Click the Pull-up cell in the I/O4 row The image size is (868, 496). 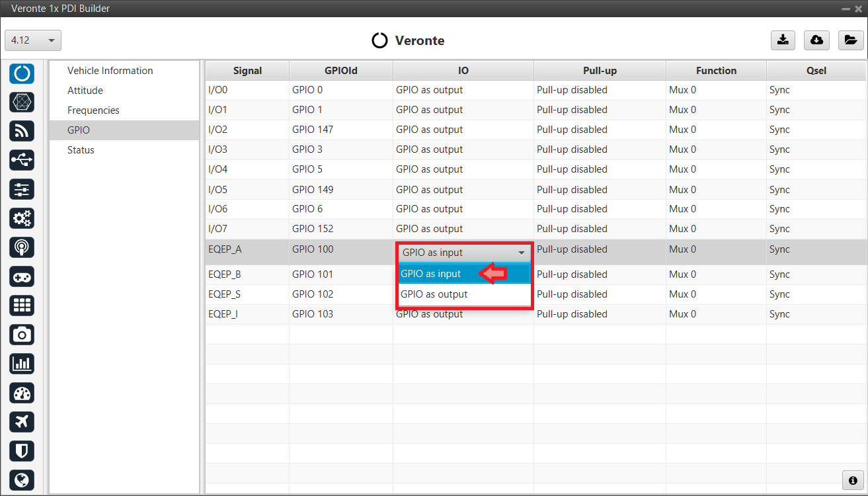click(600, 169)
